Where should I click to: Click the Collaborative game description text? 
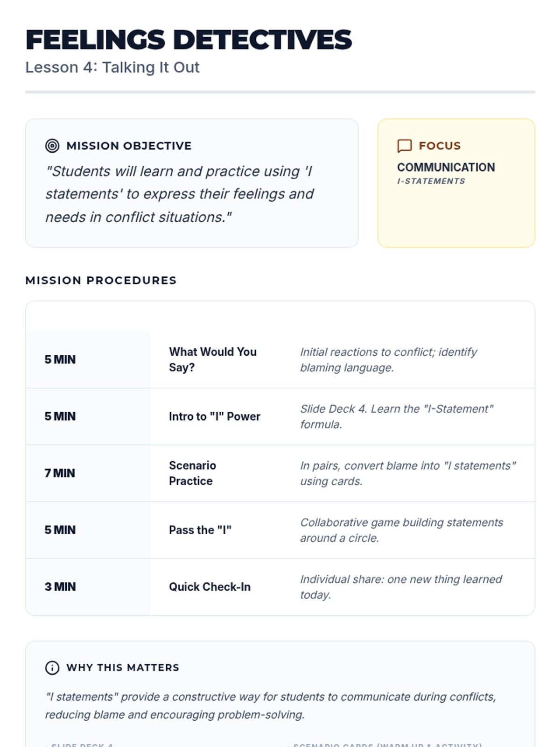coord(401,530)
